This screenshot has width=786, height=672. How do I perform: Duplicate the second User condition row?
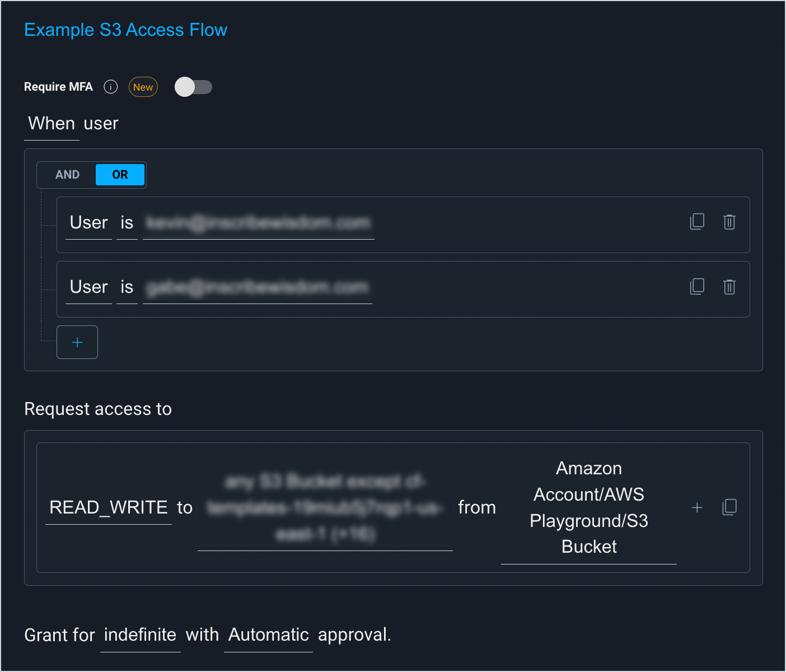click(x=697, y=287)
